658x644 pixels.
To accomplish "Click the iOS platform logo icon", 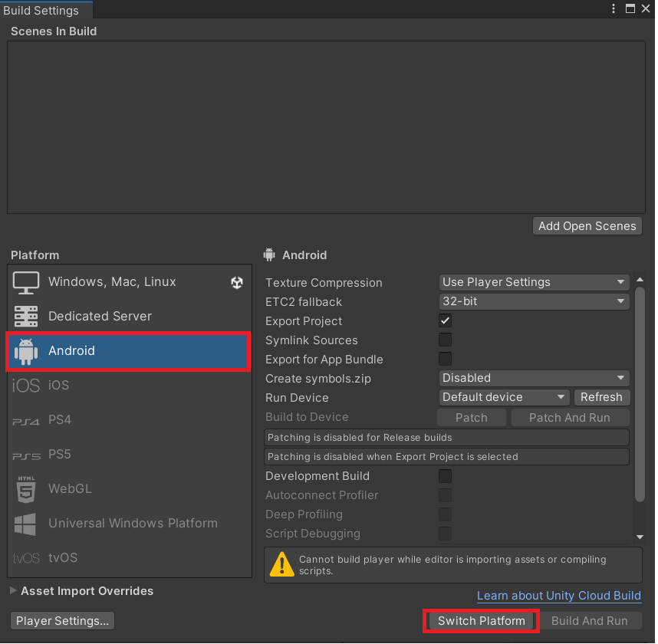I will (26, 385).
